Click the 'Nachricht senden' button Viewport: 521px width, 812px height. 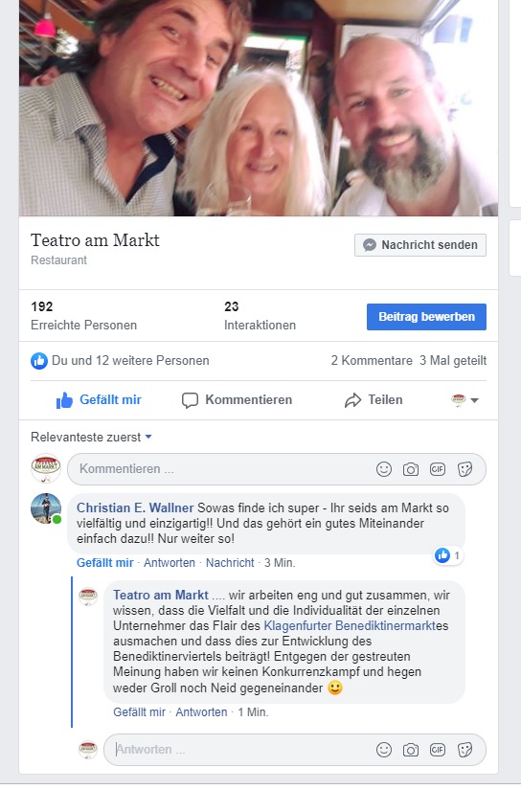[x=420, y=245]
